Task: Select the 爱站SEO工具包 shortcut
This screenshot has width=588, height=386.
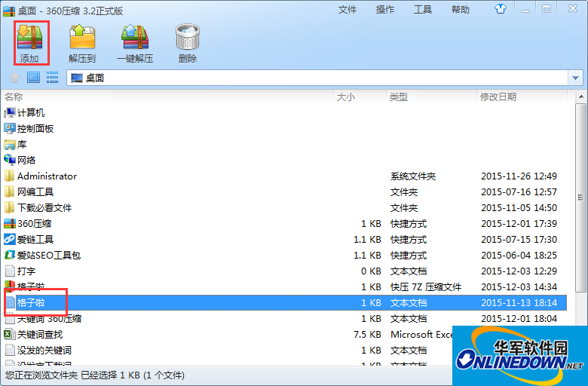Action: (48, 255)
